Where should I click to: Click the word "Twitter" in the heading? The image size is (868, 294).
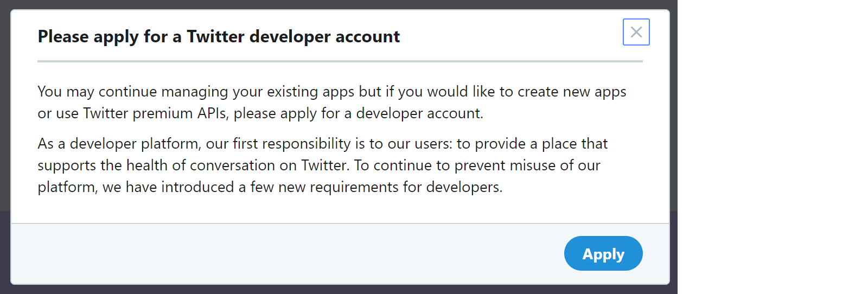click(x=215, y=36)
